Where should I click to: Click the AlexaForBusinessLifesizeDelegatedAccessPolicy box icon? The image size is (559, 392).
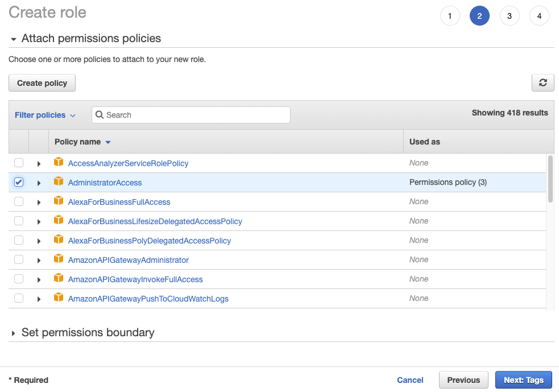[59, 220]
